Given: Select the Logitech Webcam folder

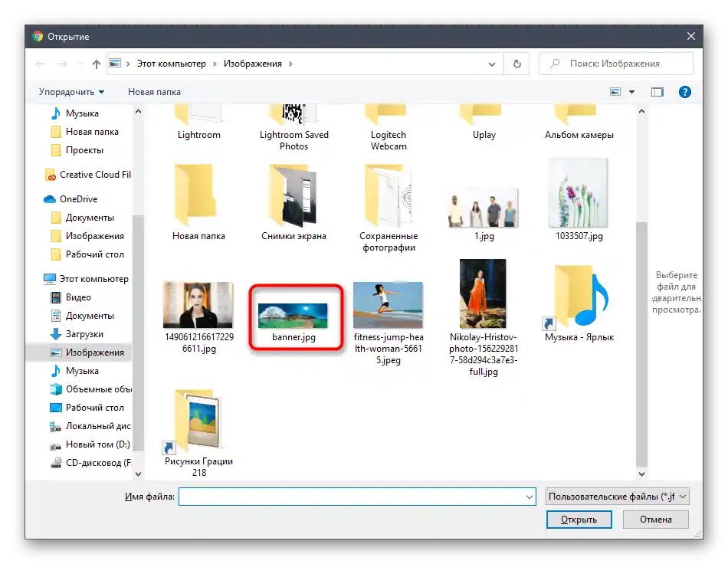Looking at the screenshot, I should pyautogui.click(x=389, y=128).
